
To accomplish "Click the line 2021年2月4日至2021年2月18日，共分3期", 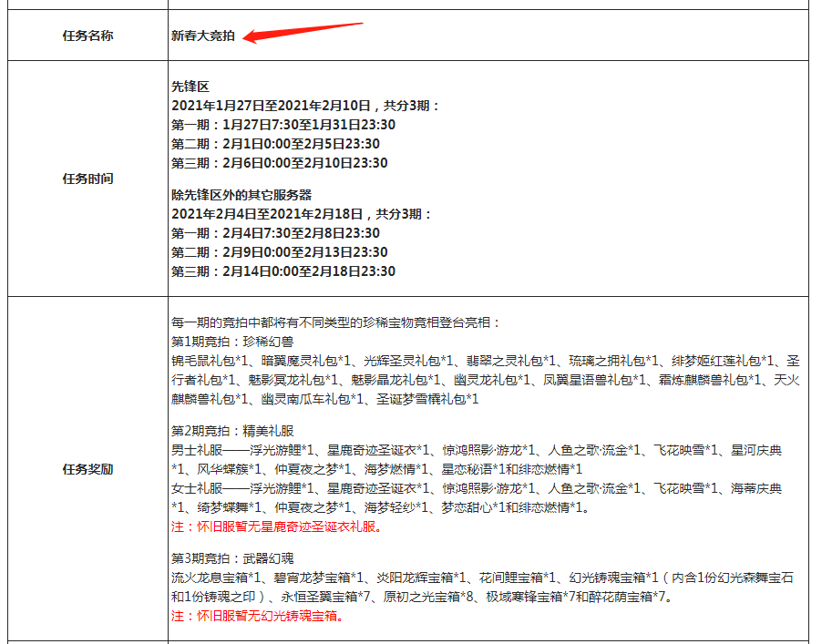I will point(302,214).
